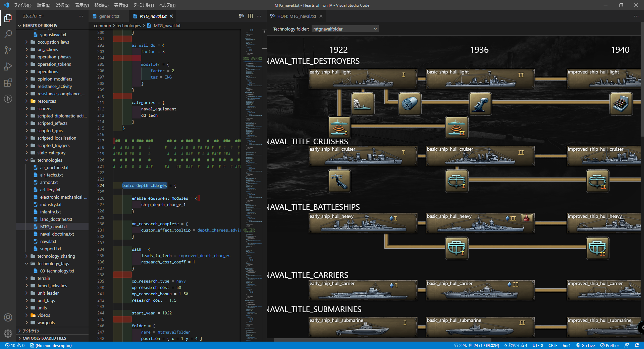Change the UTF-8 encoding setting
The width and height of the screenshot is (644, 349).
pyautogui.click(x=538, y=345)
